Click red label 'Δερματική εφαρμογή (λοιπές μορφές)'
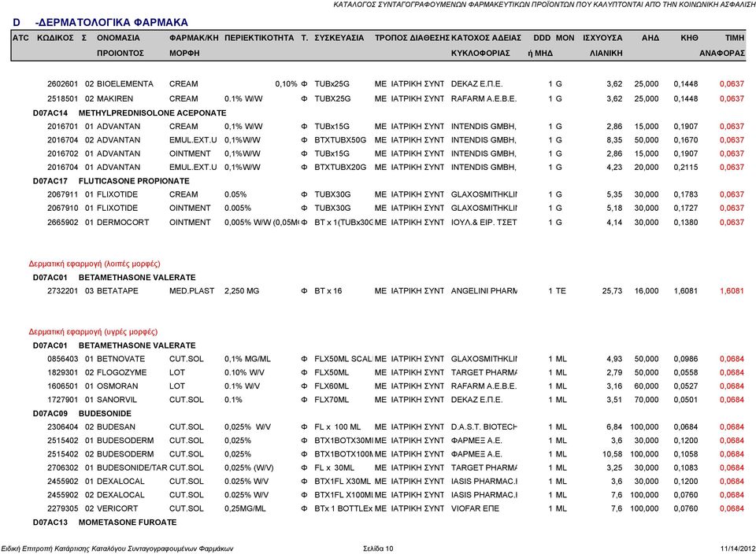Image resolution: width=756 pixels, height=554 pixels. (94, 264)
